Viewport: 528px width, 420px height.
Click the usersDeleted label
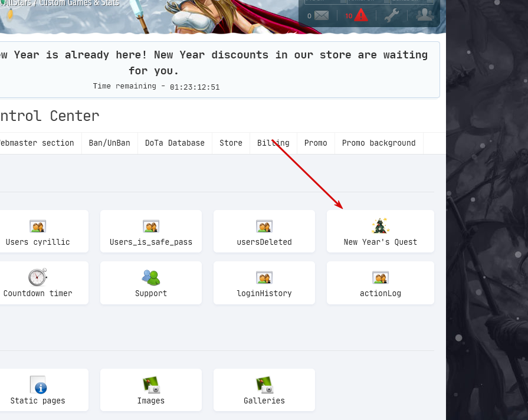pyautogui.click(x=264, y=242)
